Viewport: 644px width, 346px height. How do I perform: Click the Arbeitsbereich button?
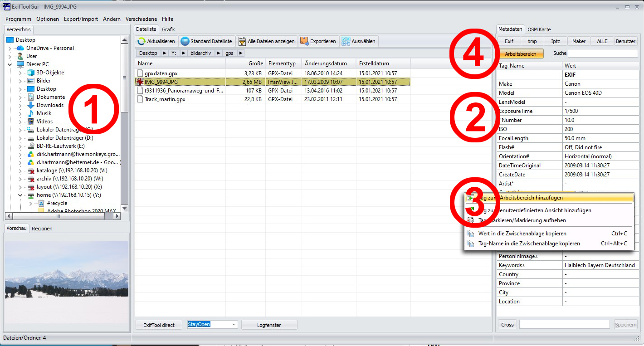(x=521, y=54)
